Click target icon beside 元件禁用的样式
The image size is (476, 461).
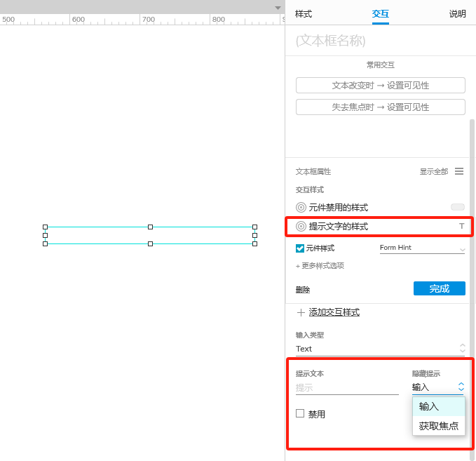click(x=301, y=208)
